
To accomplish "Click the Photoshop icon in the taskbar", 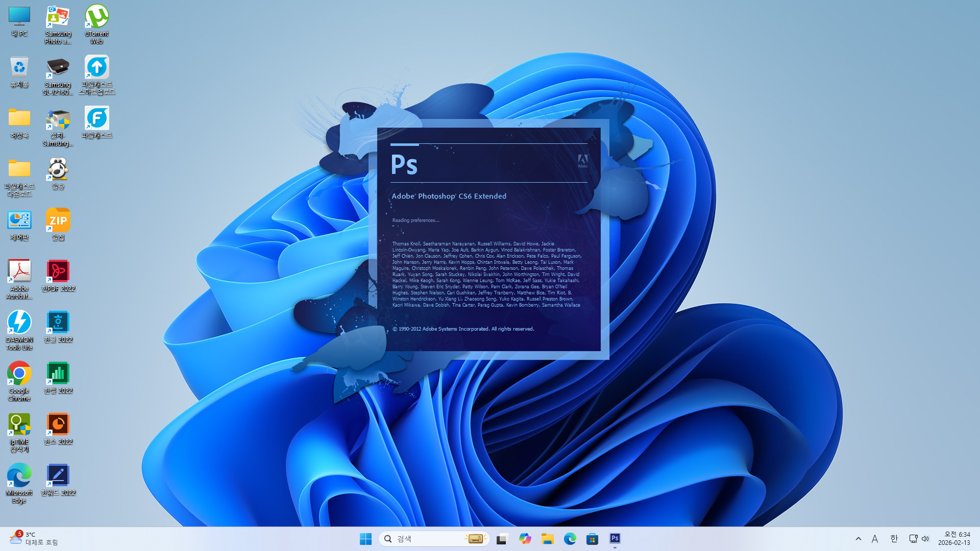I will [x=615, y=539].
